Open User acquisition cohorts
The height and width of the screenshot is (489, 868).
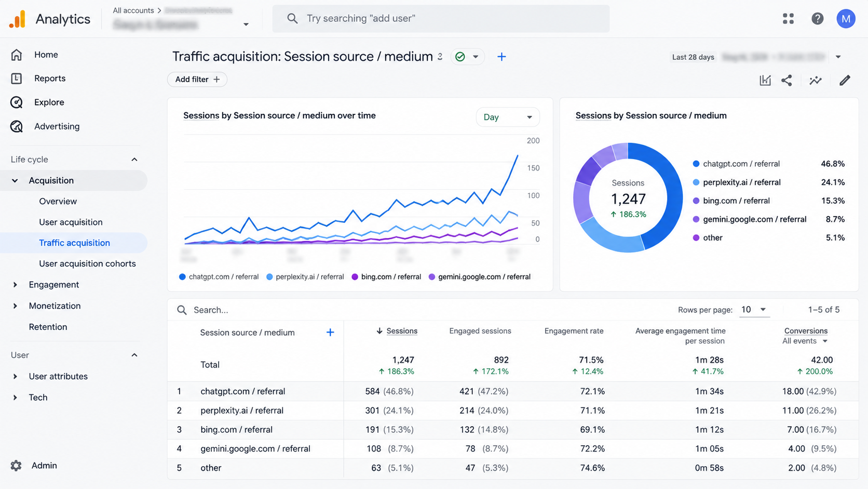[87, 264]
